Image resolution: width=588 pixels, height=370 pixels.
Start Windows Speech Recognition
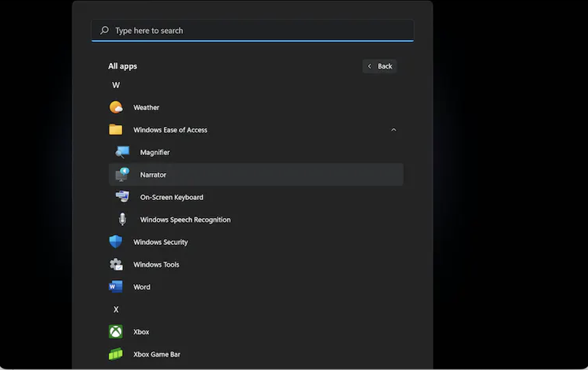point(185,220)
